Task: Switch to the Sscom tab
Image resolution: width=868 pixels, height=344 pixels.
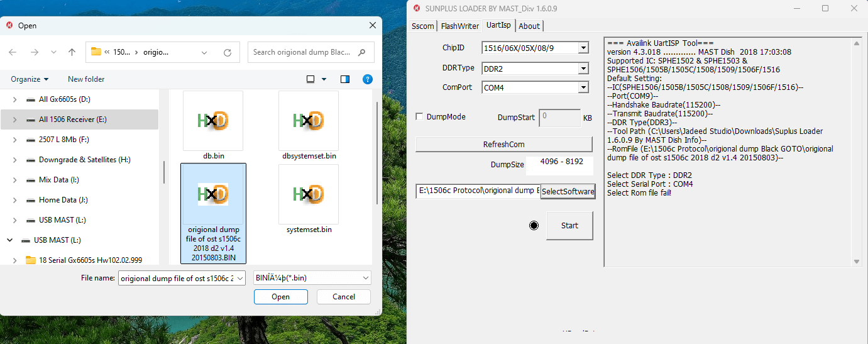Action: (x=423, y=26)
